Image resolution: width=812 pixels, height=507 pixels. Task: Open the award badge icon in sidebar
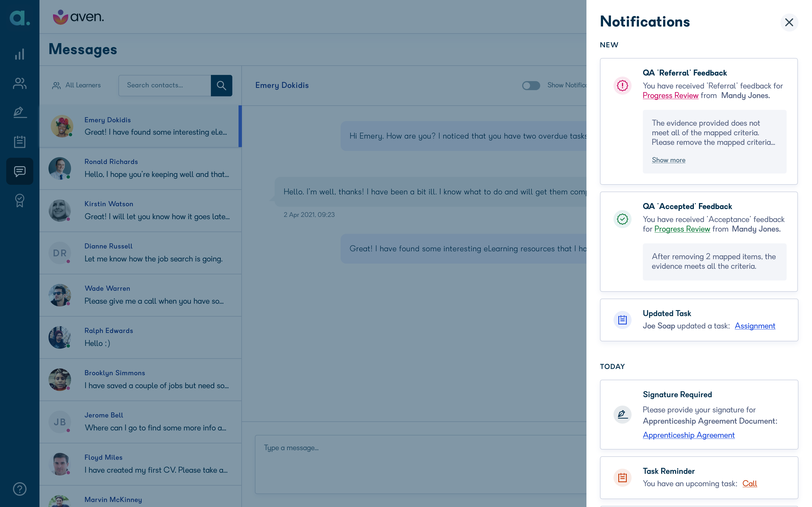[19, 201]
